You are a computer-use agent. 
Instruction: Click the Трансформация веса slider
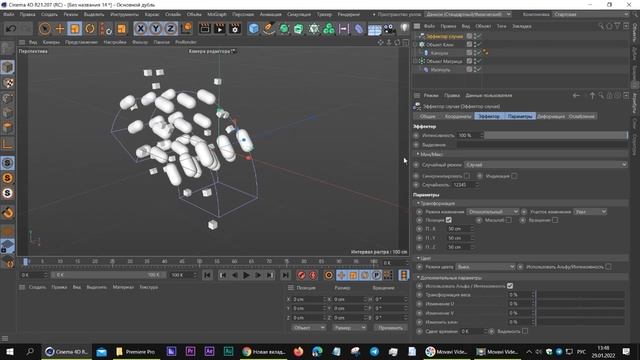pos(581,295)
